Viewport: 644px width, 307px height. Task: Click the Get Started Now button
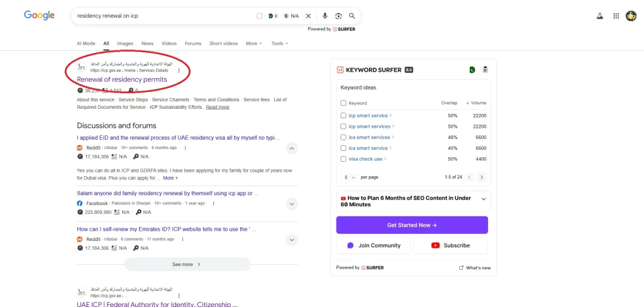412,225
